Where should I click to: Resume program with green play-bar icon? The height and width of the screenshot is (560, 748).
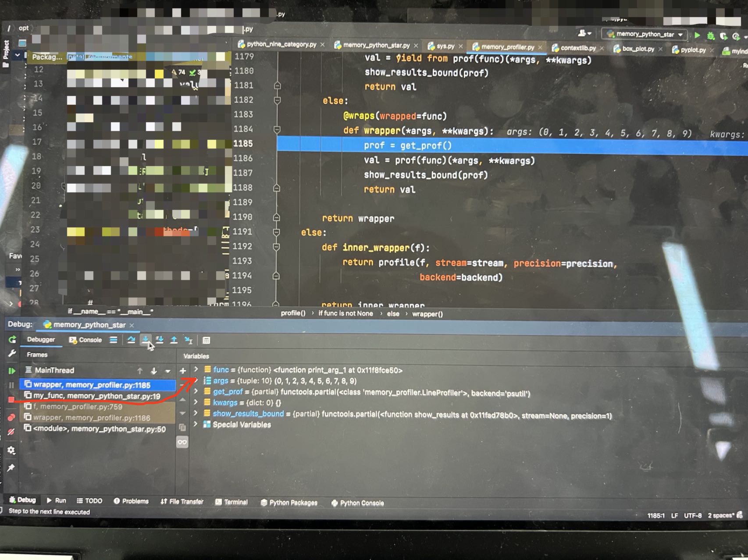coord(11,371)
